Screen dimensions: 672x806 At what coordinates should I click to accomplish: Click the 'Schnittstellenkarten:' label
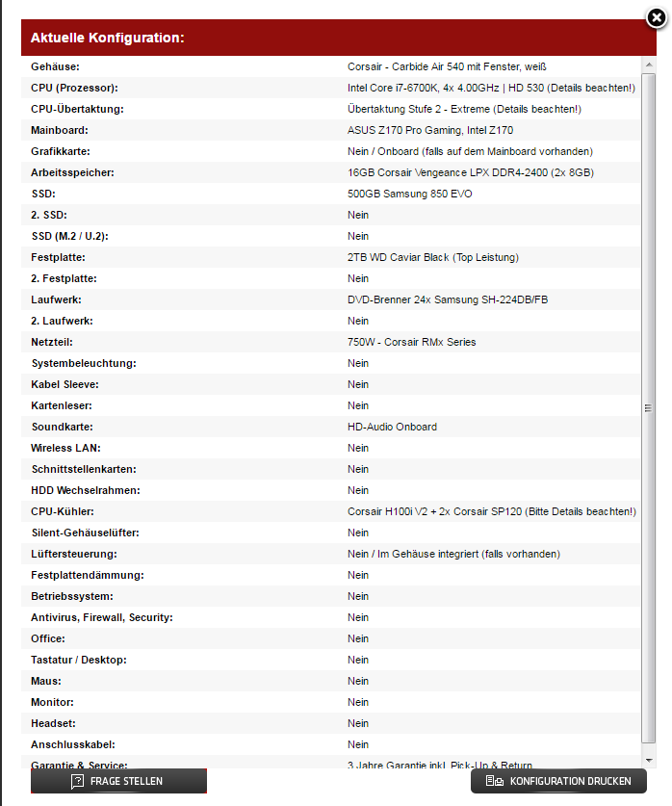pyautogui.click(x=84, y=469)
